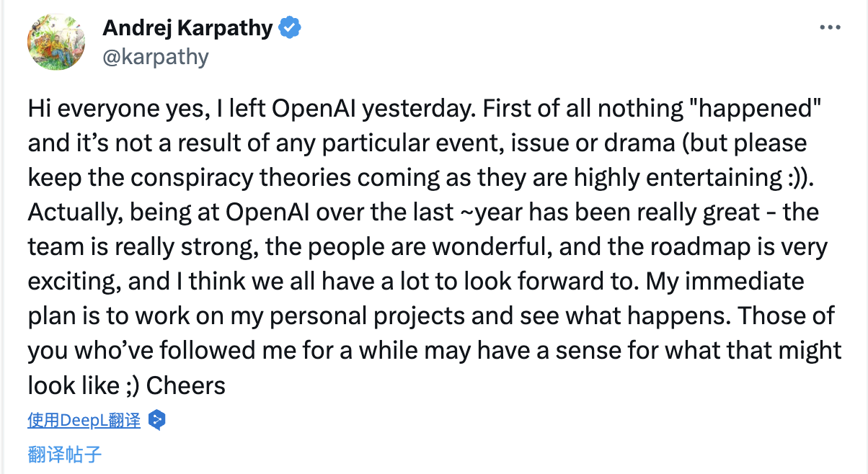Screen dimensions: 868x474
Task: Click the DeepL logo icon
Action: coord(156,420)
